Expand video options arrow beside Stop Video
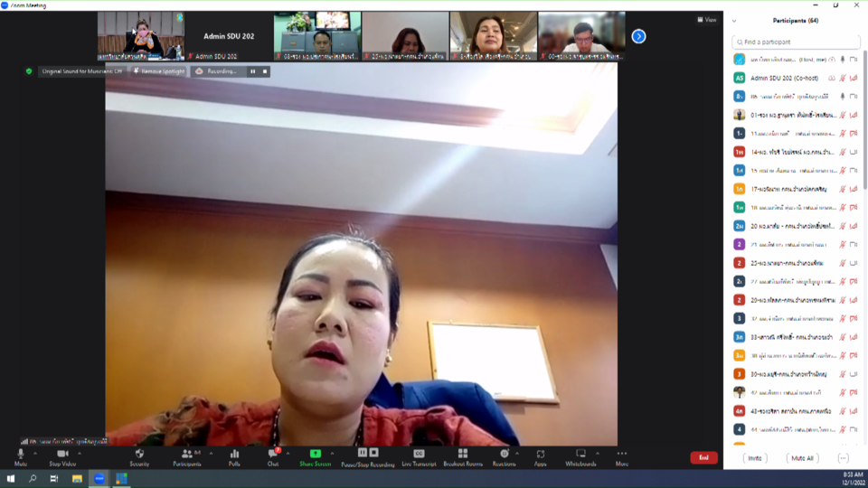Image resolution: width=868 pixels, height=488 pixels. [x=80, y=454]
